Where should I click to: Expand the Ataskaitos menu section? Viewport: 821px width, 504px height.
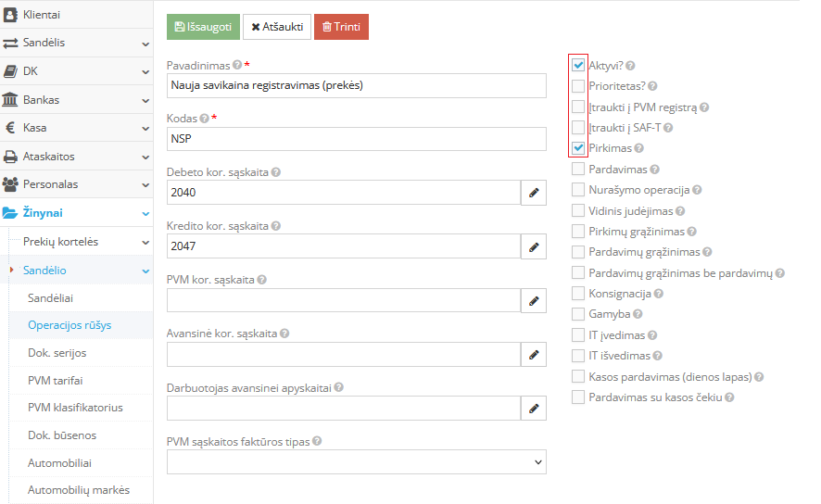76,157
